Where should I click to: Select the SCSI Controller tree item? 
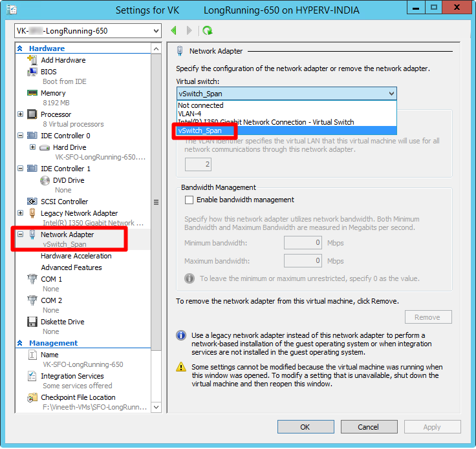click(65, 202)
